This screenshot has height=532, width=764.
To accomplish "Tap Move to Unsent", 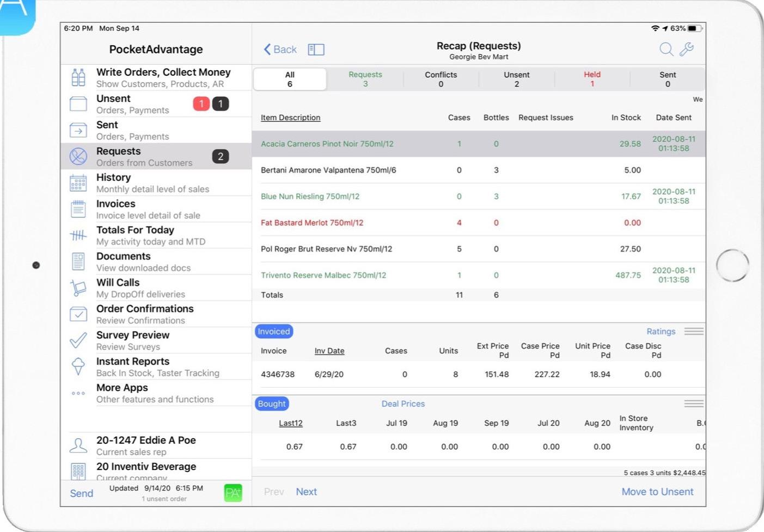I will [x=658, y=492].
